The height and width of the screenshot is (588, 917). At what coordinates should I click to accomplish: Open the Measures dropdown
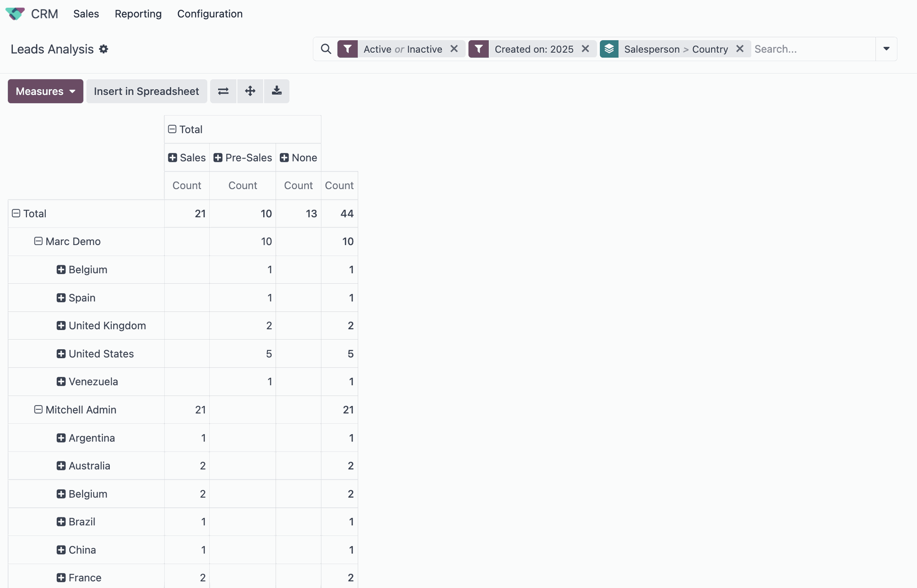[45, 91]
